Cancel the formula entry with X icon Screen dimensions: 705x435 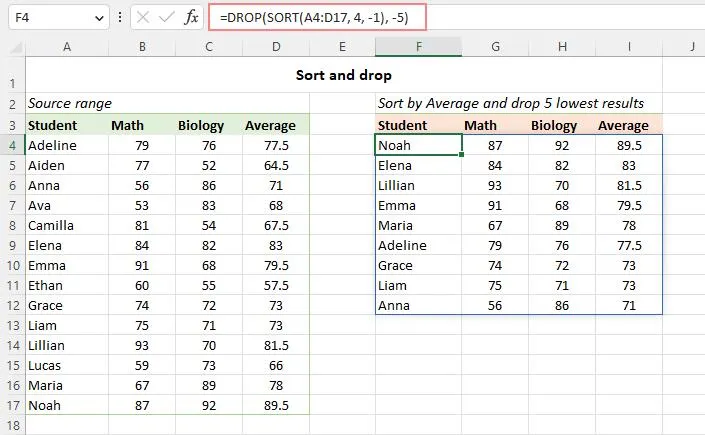[x=143, y=18]
